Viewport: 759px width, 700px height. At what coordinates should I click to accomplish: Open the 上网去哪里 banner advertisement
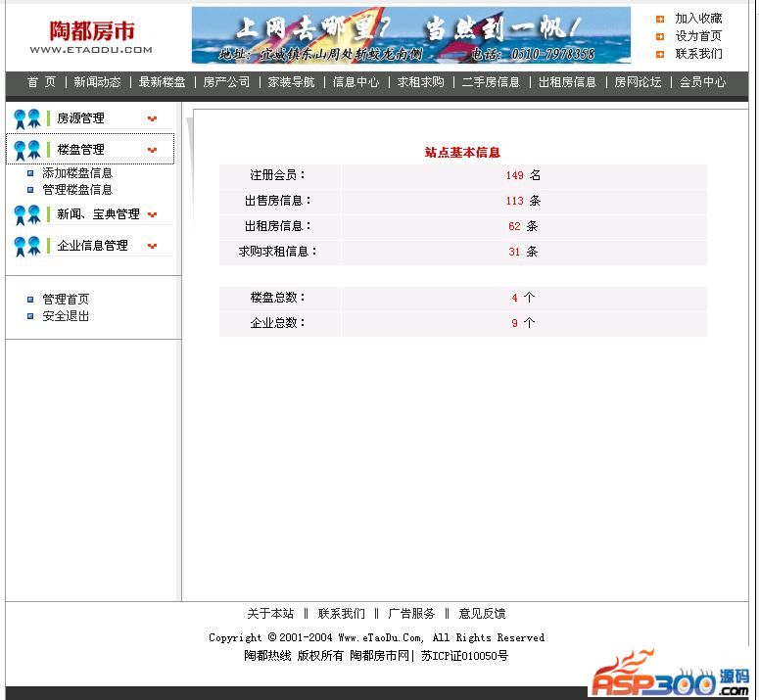point(411,35)
